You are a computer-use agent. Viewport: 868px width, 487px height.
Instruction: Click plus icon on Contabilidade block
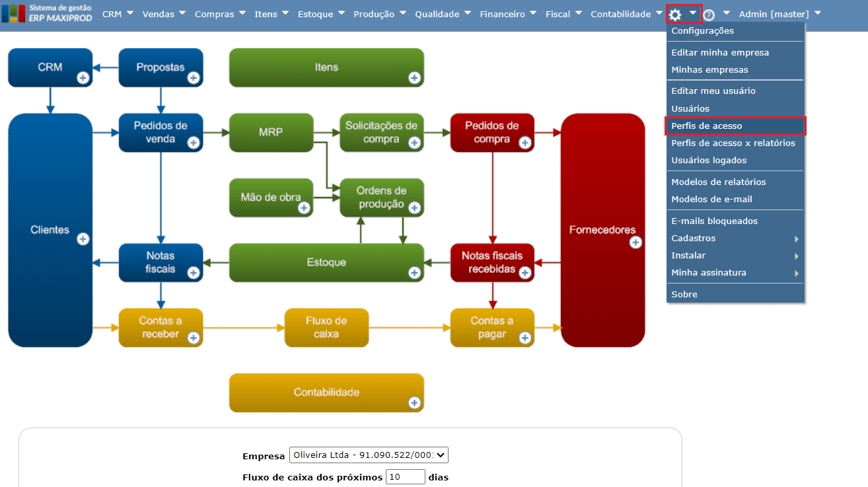414,402
